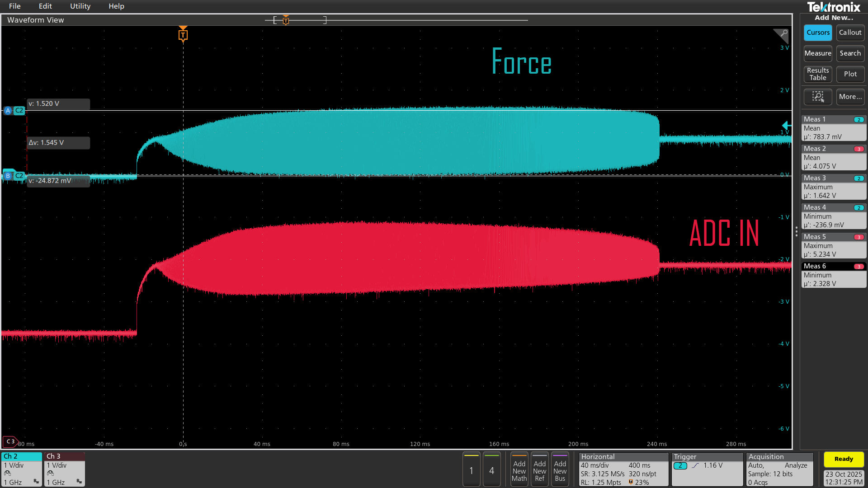
Task: Open the Acquisition settings badge
Action: tap(779, 469)
